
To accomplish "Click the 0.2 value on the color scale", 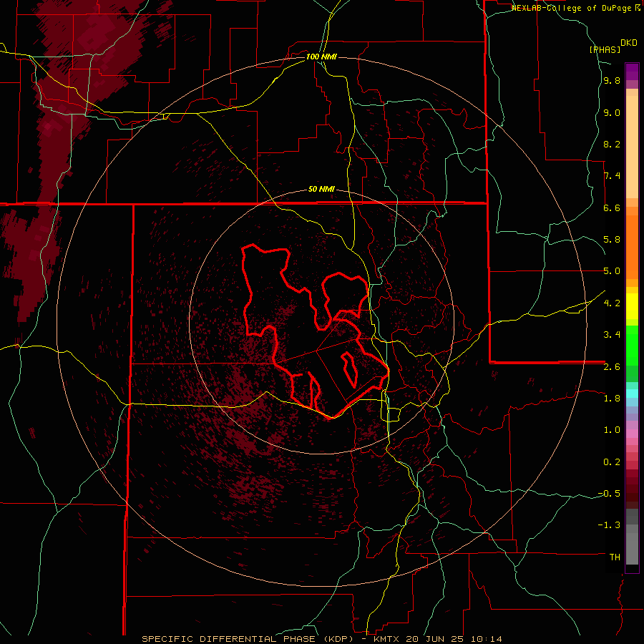I will 612,462.
